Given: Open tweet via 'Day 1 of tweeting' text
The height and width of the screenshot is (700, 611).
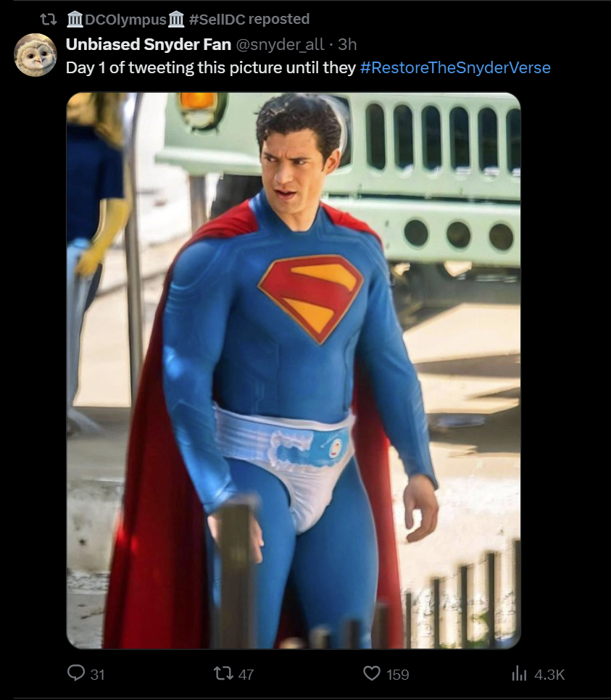Looking at the screenshot, I should coord(210,68).
